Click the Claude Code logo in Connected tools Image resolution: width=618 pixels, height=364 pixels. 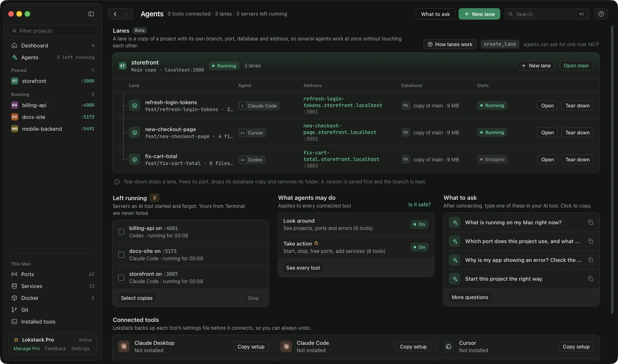pyautogui.click(x=286, y=346)
